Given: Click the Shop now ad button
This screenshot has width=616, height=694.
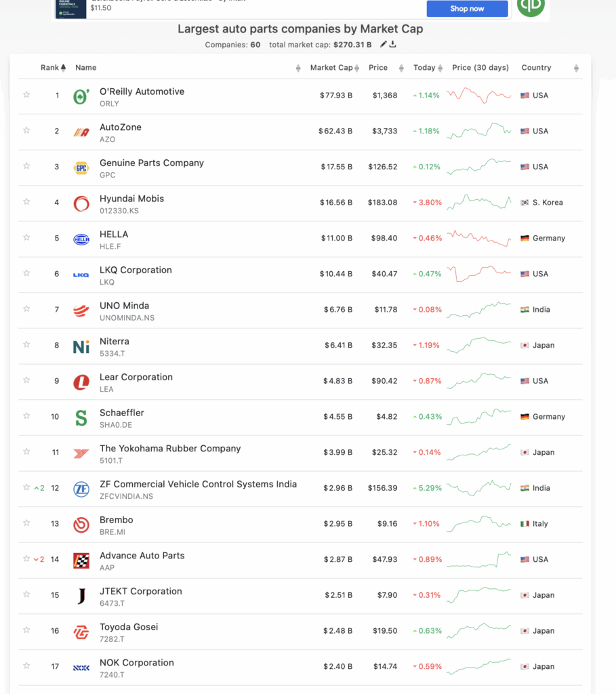Looking at the screenshot, I should pyautogui.click(x=467, y=9).
